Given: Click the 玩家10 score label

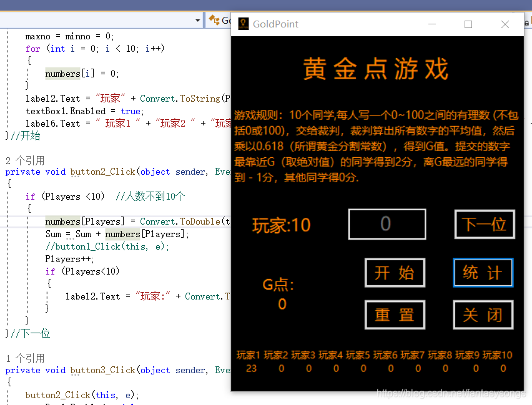Looking at the screenshot, I should point(498,355).
